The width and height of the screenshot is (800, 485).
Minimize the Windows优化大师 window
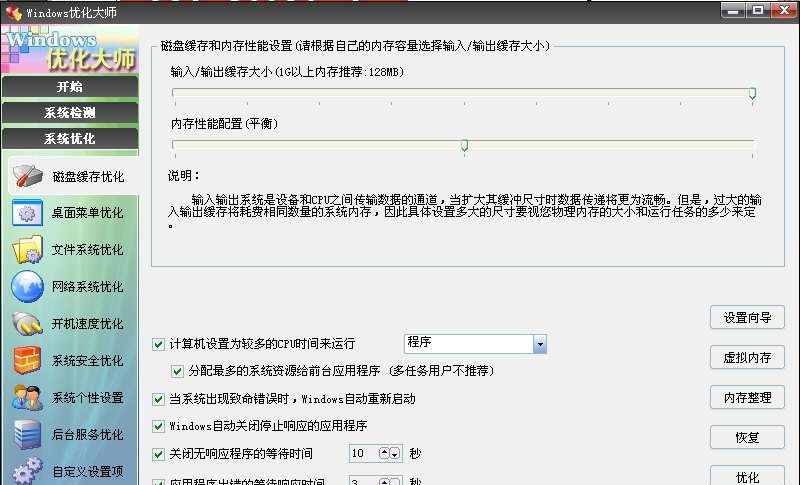[x=734, y=10]
